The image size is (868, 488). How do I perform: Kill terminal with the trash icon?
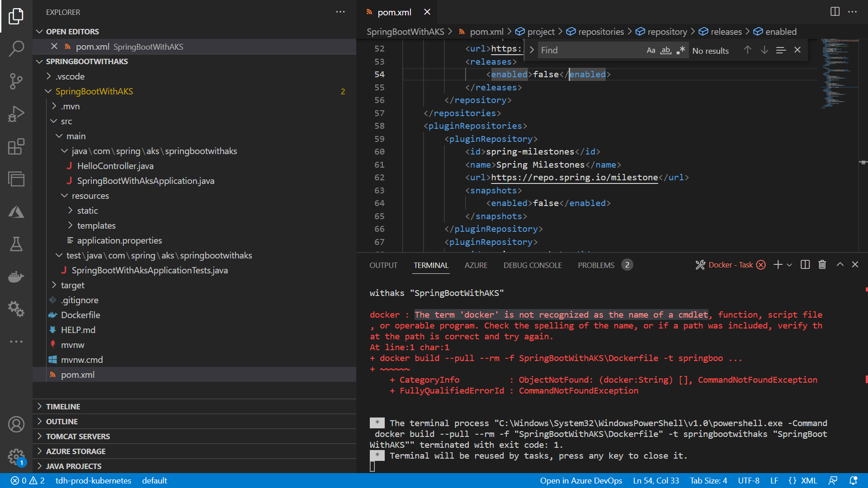[822, 265]
